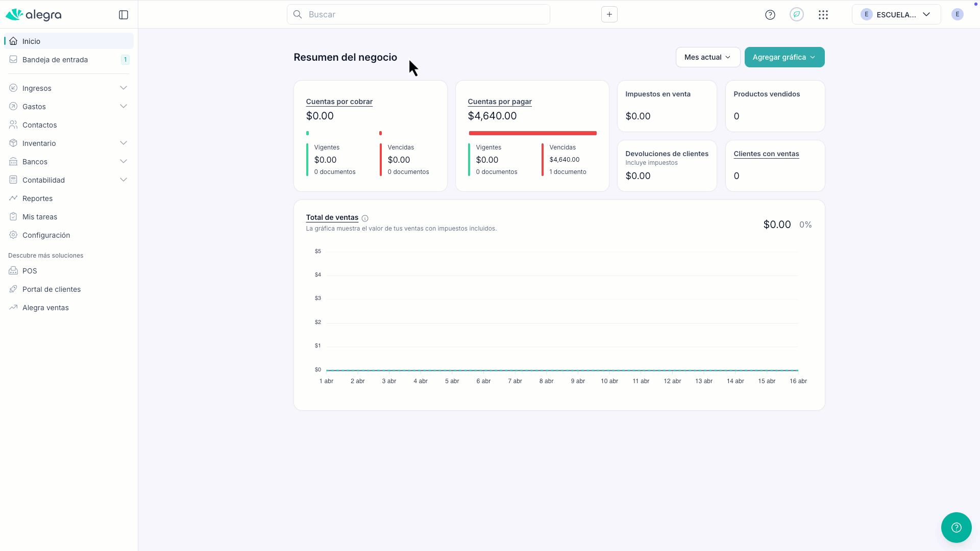Click the help question mark icon in top bar
980x551 pixels.
tap(770, 15)
